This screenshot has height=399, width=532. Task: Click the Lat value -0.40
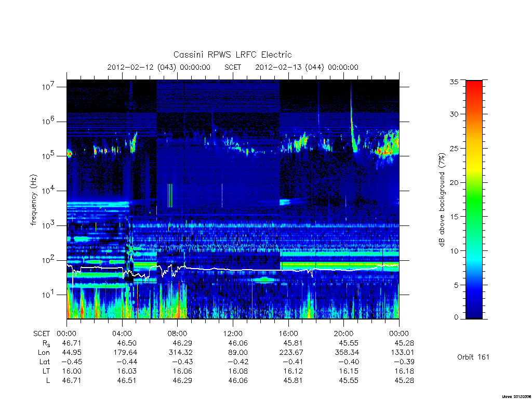coord(347,362)
